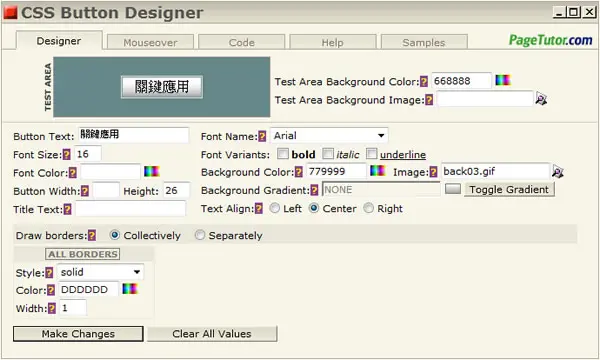Browse for button background image file
This screenshot has height=360, width=600.
558,172
